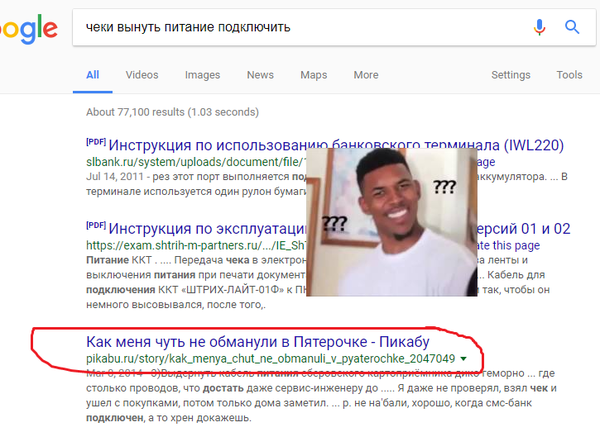This screenshot has height=432, width=600.
Task: Click the pikabu.ru story green URL
Action: [x=270, y=358]
